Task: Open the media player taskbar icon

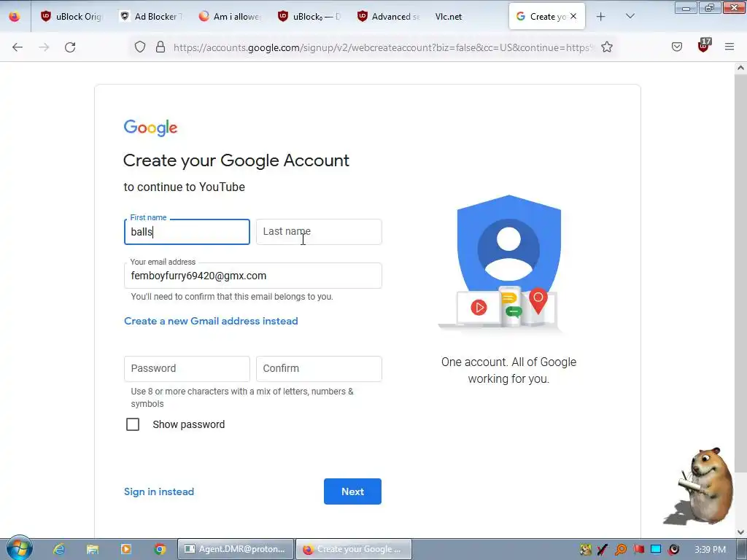Action: tap(126, 549)
